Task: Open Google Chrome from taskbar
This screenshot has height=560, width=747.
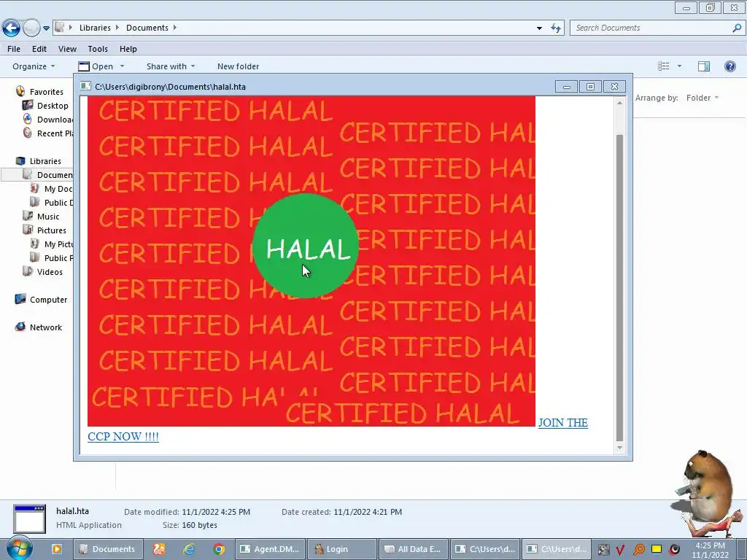Action: tap(219, 549)
